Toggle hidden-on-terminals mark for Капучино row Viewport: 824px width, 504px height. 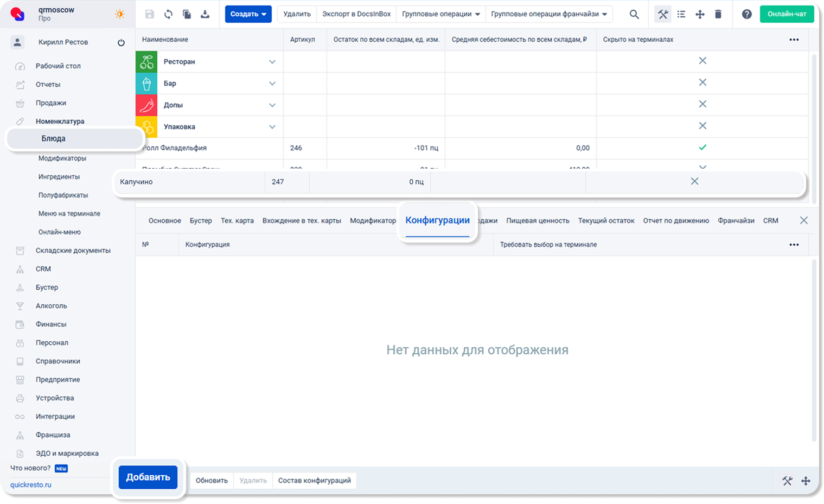[x=694, y=181]
